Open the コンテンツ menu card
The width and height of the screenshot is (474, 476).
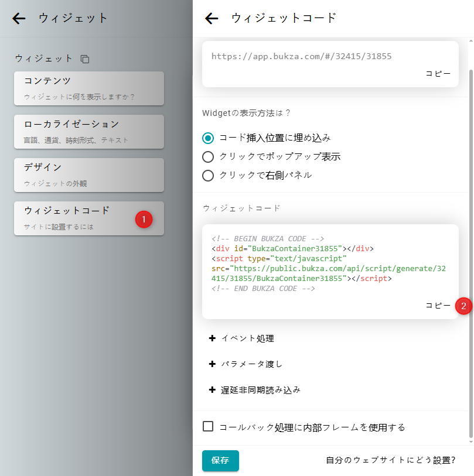[89, 88]
